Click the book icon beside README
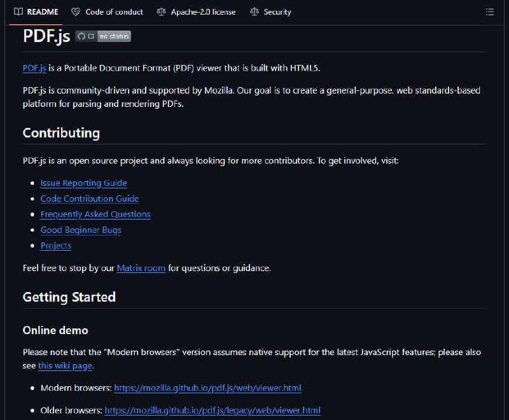Screen dimensions: 509x420 [18, 12]
